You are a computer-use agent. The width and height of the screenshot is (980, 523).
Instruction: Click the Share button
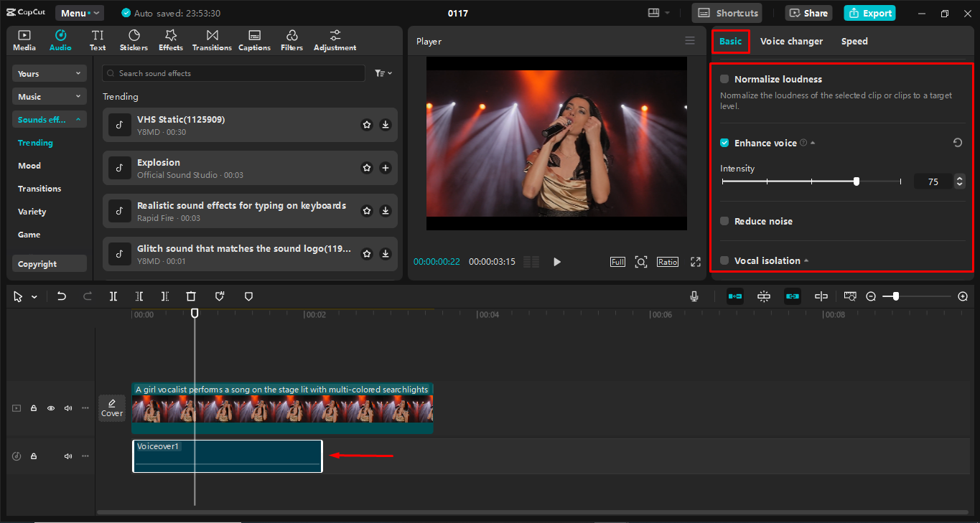tap(808, 13)
